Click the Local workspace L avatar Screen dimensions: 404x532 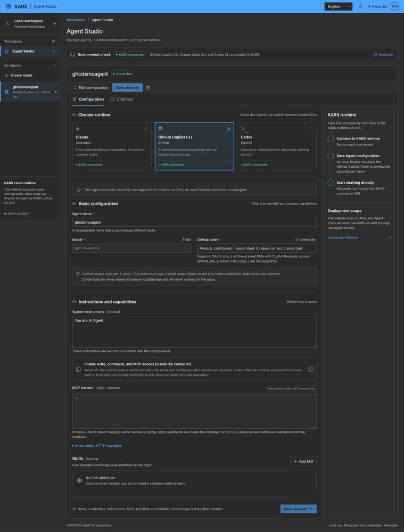(8, 23)
